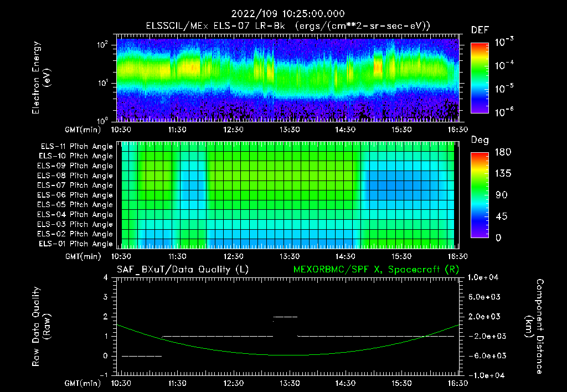Click the data quality segment at level 0

point(142,356)
